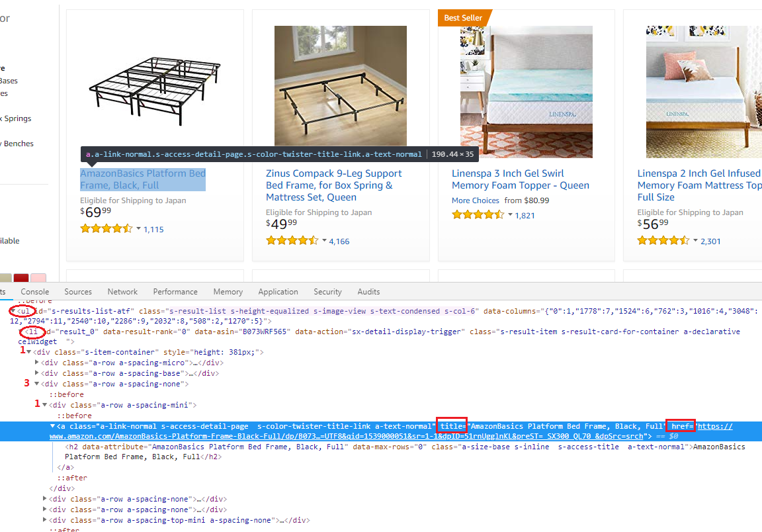Click star rating of Linenspa 3 inch topper
The height and width of the screenshot is (532, 762).
[478, 214]
